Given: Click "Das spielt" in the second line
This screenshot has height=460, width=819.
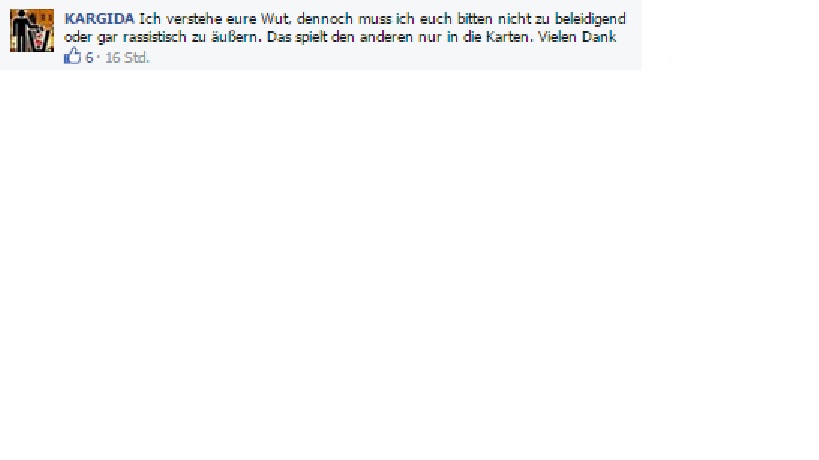Looking at the screenshot, I should click(x=297, y=38).
